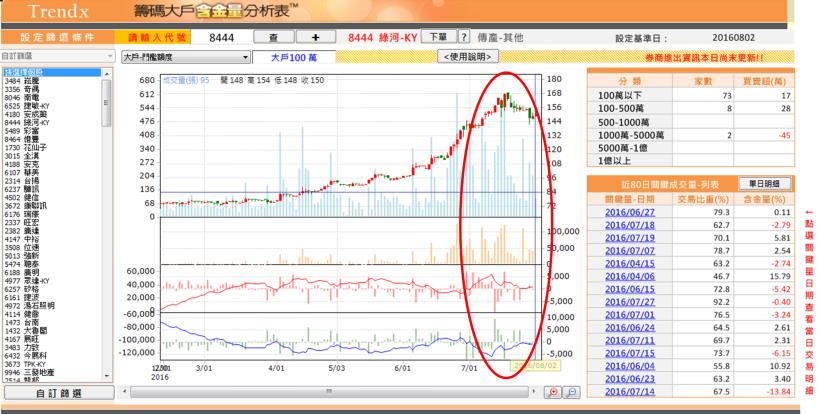Select the highlighted first row in stock list
The image size is (820, 414).
point(51,73)
